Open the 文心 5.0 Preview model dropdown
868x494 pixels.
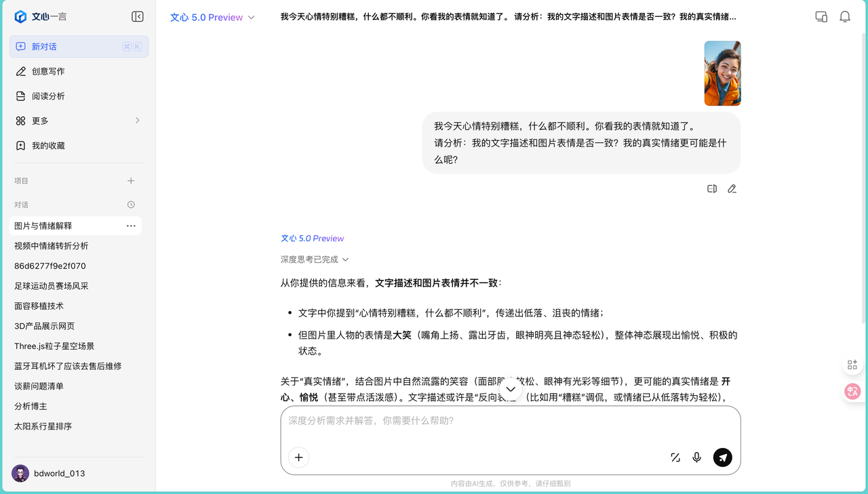tap(212, 17)
